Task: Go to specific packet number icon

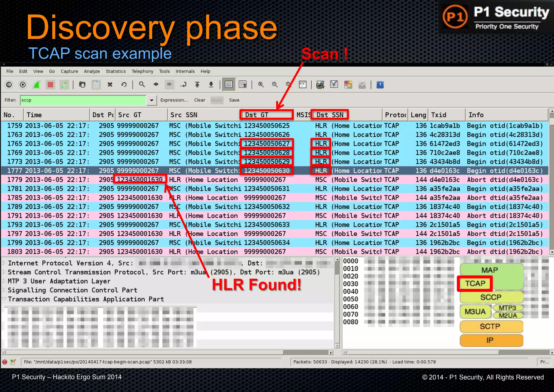Action: point(183,85)
